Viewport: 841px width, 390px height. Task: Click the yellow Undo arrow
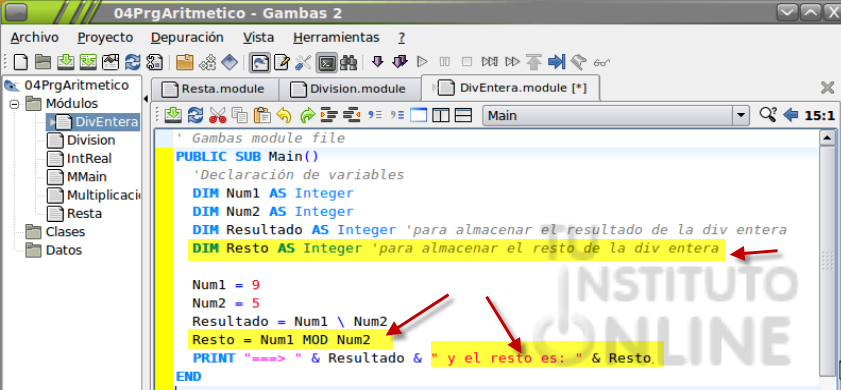tap(284, 115)
